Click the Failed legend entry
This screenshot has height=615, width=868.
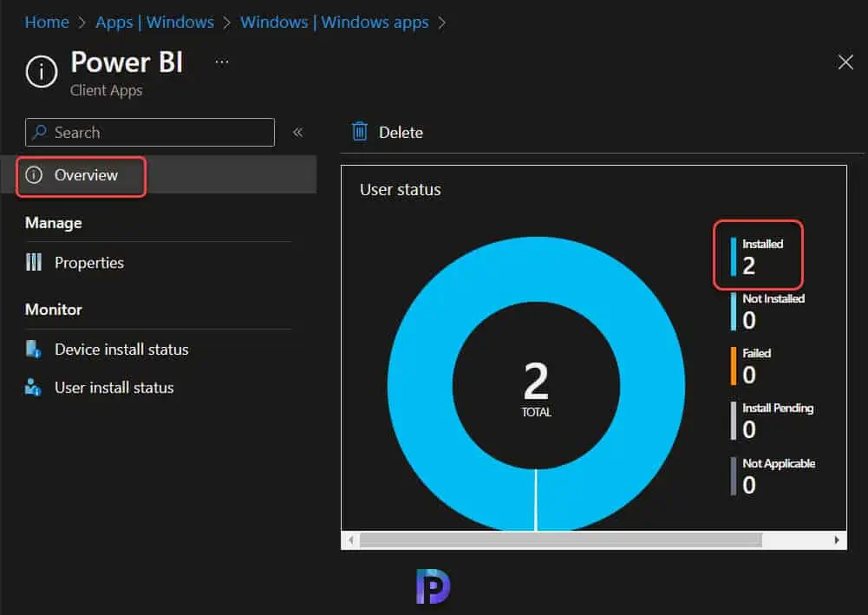click(751, 366)
